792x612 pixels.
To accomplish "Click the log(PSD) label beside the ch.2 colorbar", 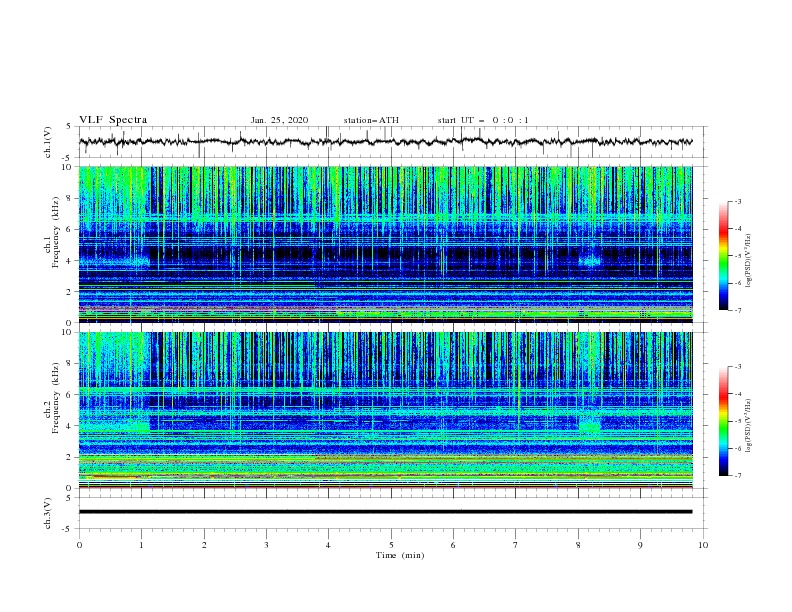I will pos(749,425).
